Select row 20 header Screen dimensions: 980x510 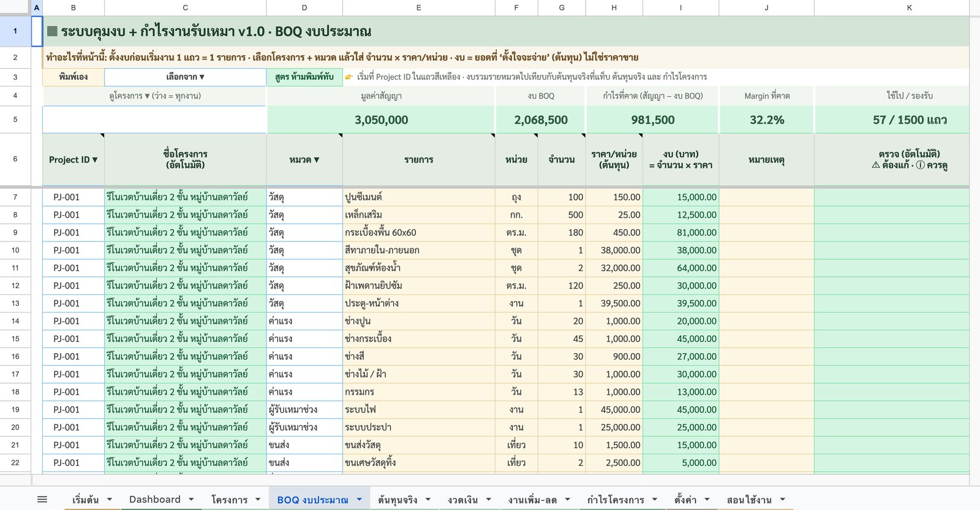tap(15, 427)
